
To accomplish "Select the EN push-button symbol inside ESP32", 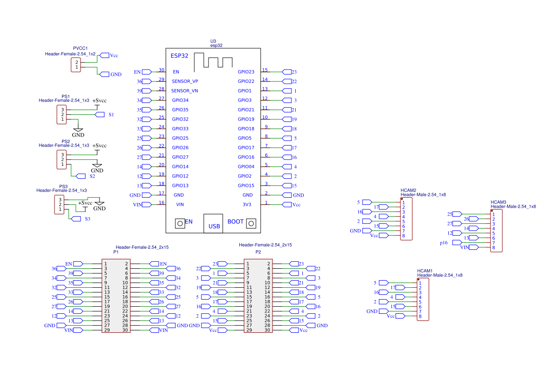I will [180, 223].
